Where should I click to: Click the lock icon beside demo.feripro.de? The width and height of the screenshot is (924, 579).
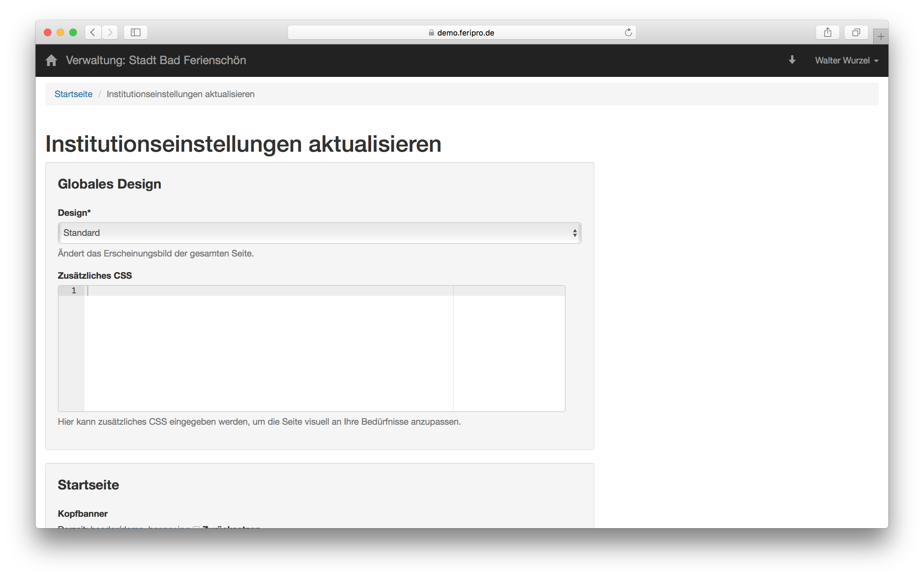pos(431,33)
